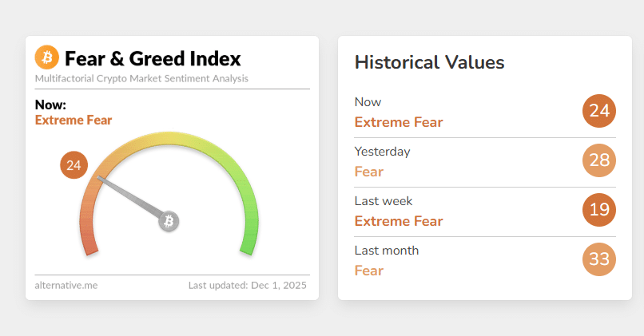Click Extreme Fear text under Now: in gauge card
The height and width of the screenshot is (336, 644).
tap(74, 121)
